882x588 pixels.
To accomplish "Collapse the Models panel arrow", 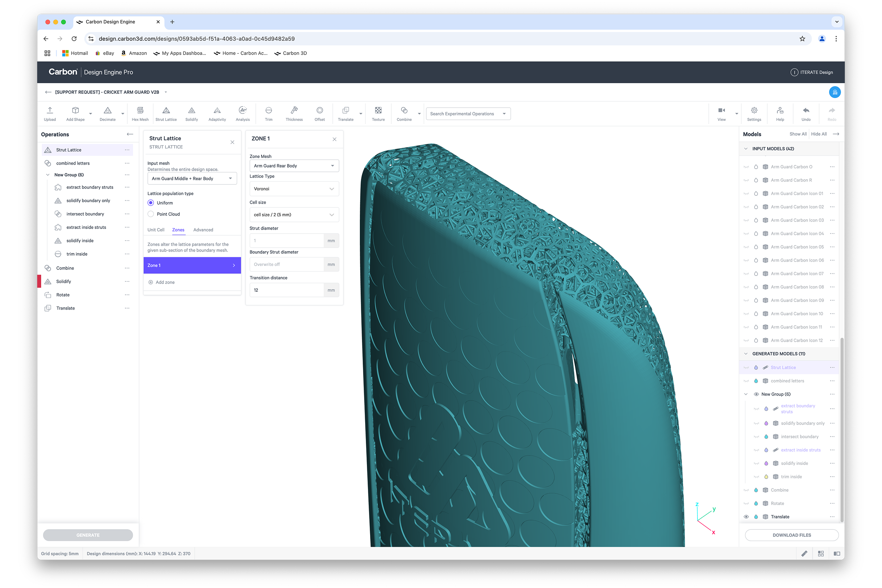I will click(x=836, y=134).
